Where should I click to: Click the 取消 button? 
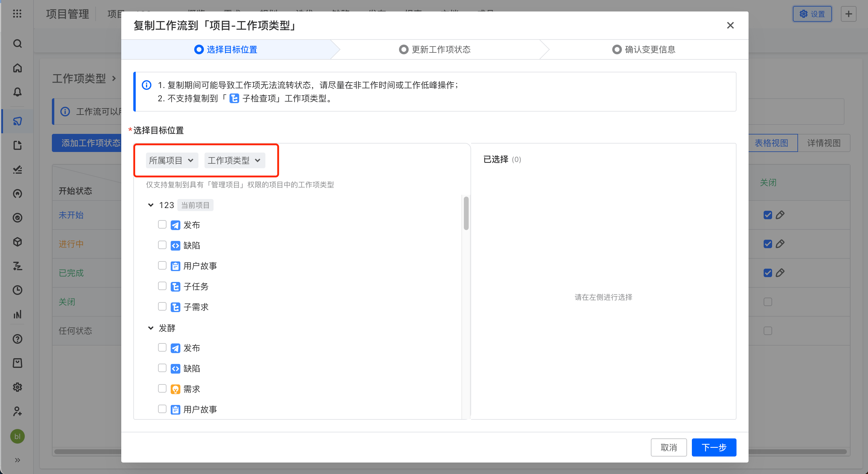(x=669, y=447)
